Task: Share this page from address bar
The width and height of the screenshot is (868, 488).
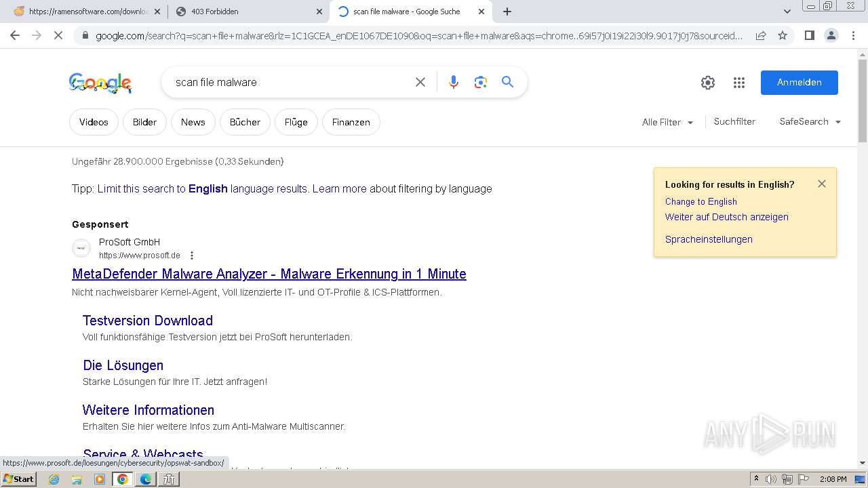Action: click(x=761, y=35)
